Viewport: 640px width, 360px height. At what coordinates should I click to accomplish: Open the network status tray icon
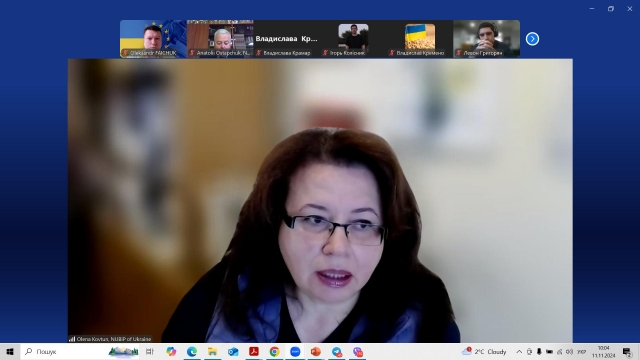coord(559,351)
